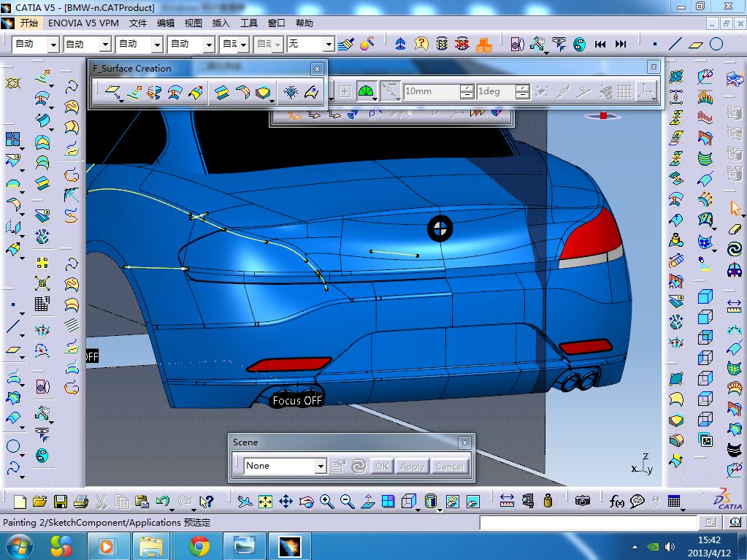Open the ENOVIA V5 VPM menu
The height and width of the screenshot is (560, 747).
[83, 23]
